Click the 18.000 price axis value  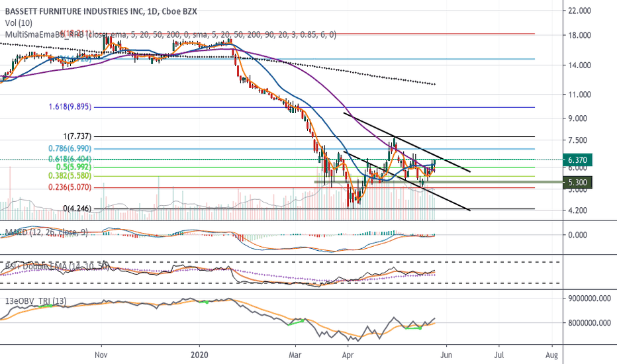tap(579, 36)
